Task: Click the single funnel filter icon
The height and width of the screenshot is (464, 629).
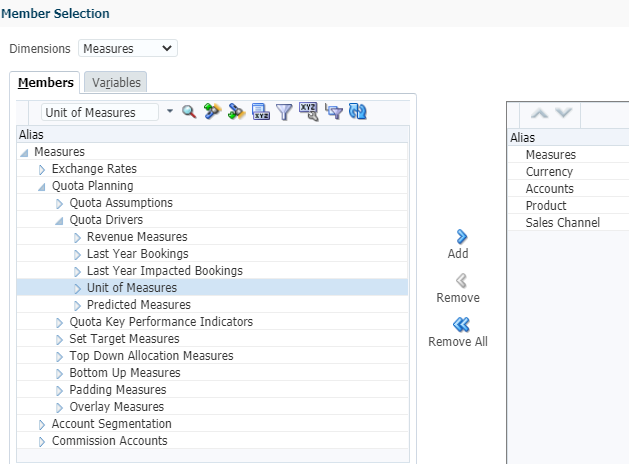Action: [x=284, y=112]
